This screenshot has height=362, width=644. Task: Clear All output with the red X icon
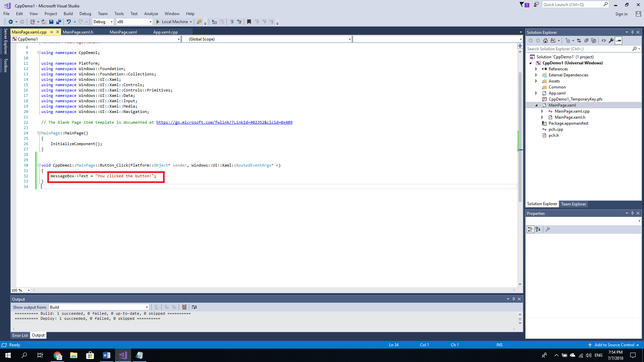[184, 307]
